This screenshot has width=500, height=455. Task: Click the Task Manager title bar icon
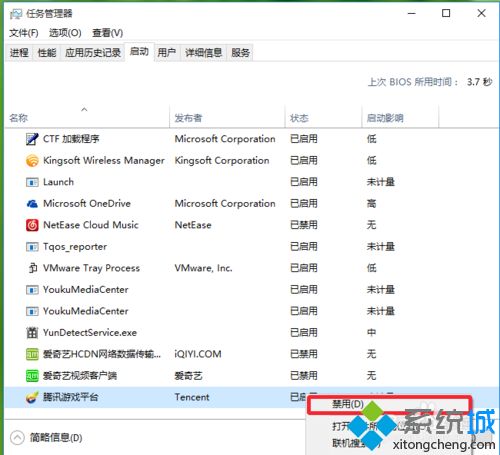[16, 14]
